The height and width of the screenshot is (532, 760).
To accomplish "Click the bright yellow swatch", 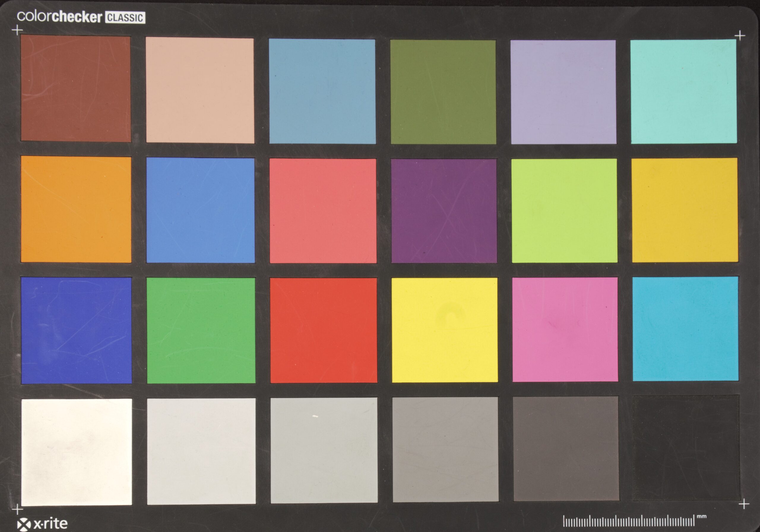I will pyautogui.click(x=444, y=330).
